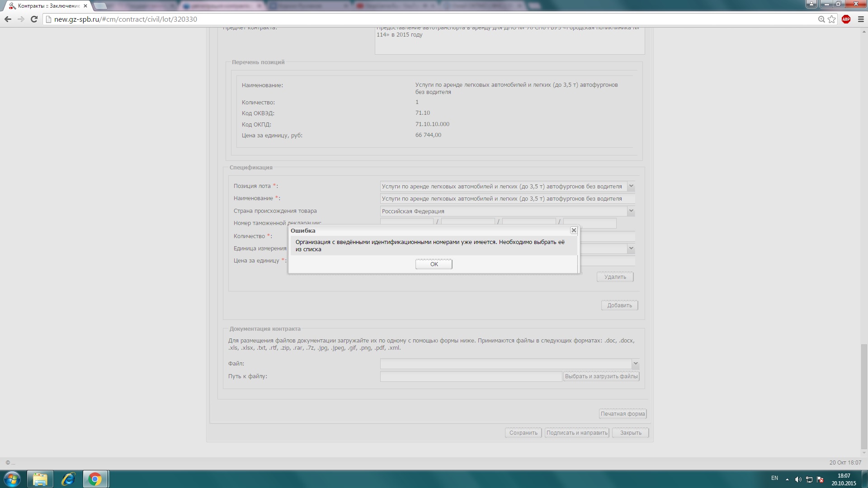The width and height of the screenshot is (868, 488).
Task: Open Windows Explorer folder in taskbar
Action: [x=40, y=479]
